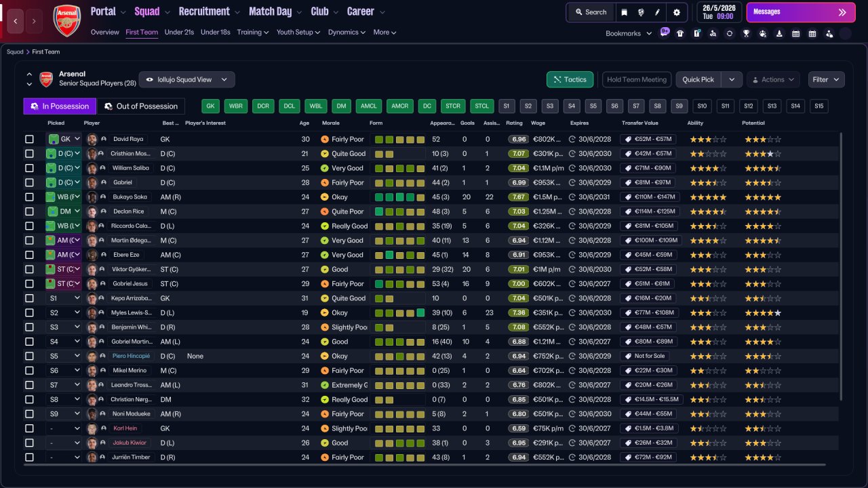Click the Tactics button

click(x=570, y=79)
